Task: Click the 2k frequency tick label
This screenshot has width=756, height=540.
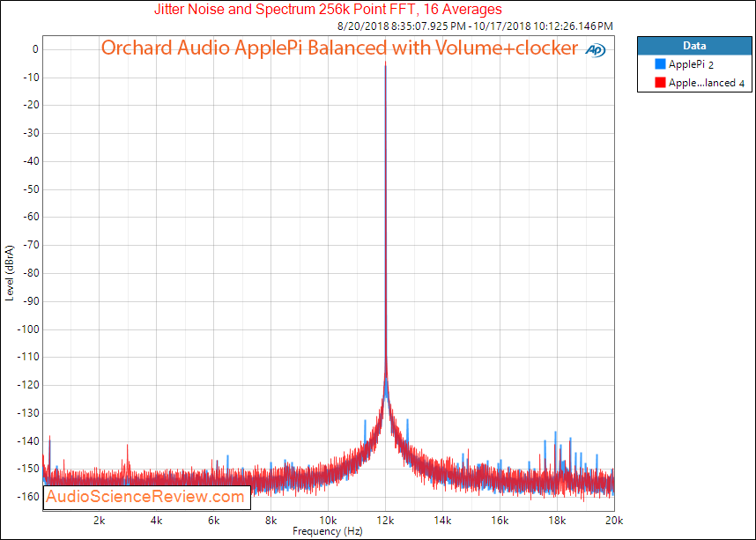Action: [100, 521]
